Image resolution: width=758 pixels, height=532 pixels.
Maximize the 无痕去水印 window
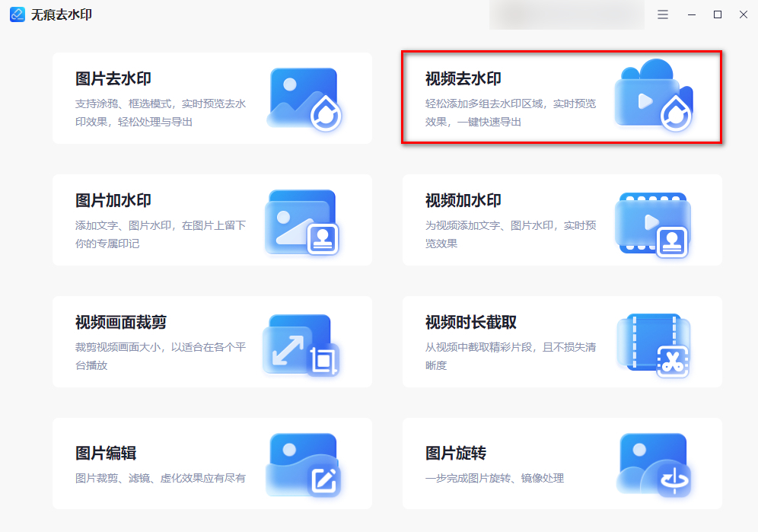[718, 14]
